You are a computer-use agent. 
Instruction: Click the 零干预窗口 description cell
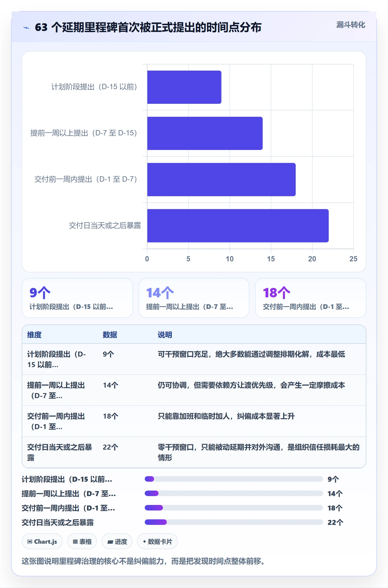click(259, 452)
